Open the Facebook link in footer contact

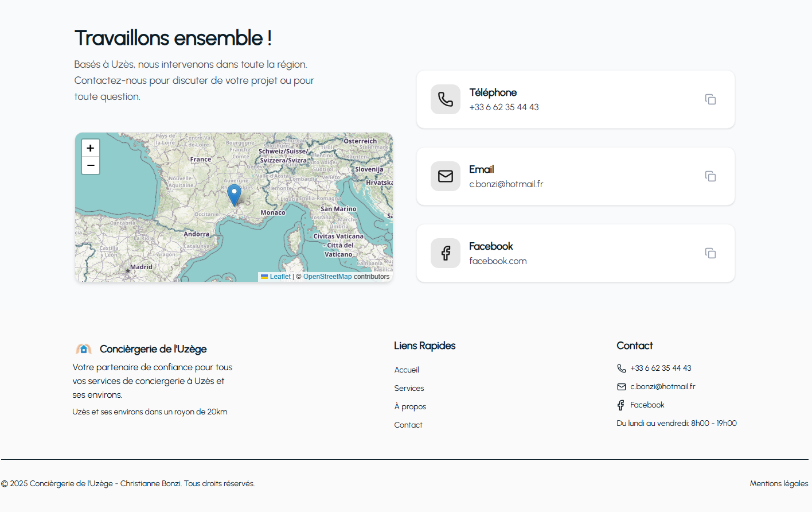pos(647,405)
